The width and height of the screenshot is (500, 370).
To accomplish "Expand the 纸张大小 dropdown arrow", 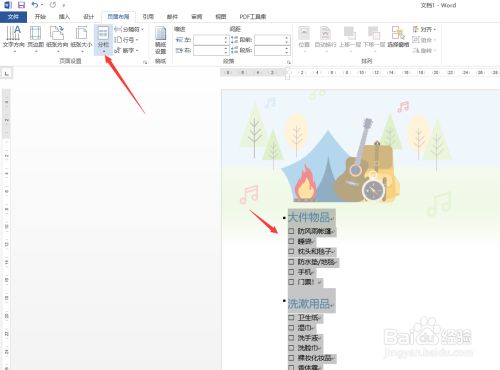I will (82, 51).
